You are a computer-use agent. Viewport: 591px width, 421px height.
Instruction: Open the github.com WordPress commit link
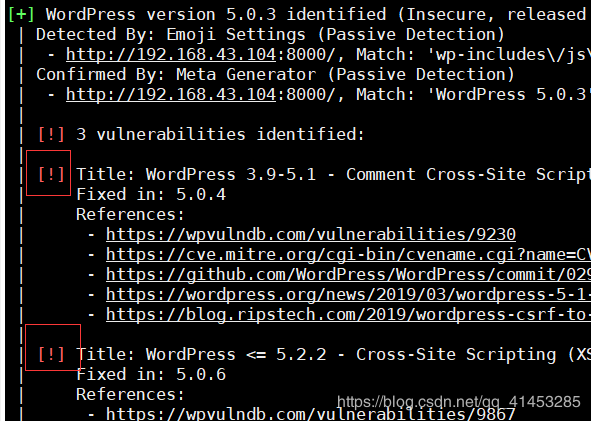(x=348, y=274)
